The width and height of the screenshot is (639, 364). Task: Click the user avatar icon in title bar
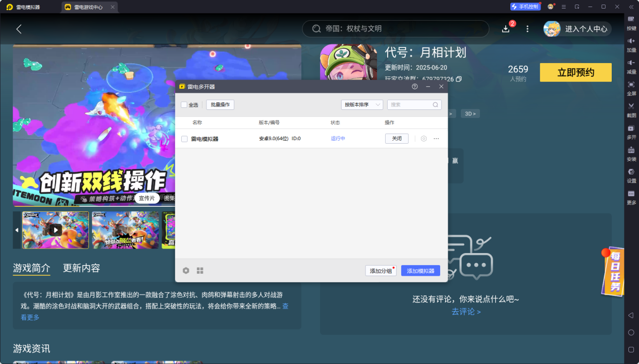[551, 7]
